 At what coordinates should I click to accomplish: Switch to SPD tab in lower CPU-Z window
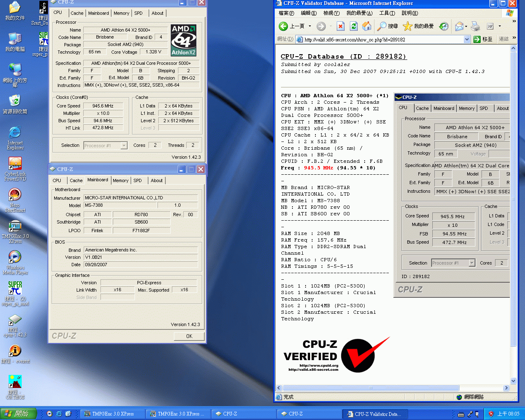coord(138,180)
